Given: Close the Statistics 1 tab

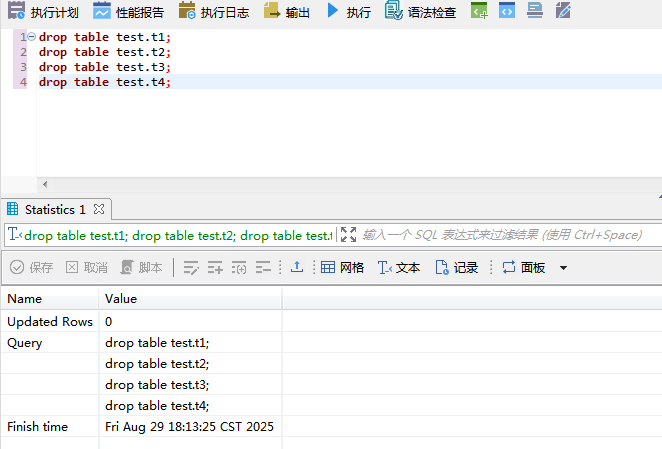Looking at the screenshot, I should [x=99, y=210].
